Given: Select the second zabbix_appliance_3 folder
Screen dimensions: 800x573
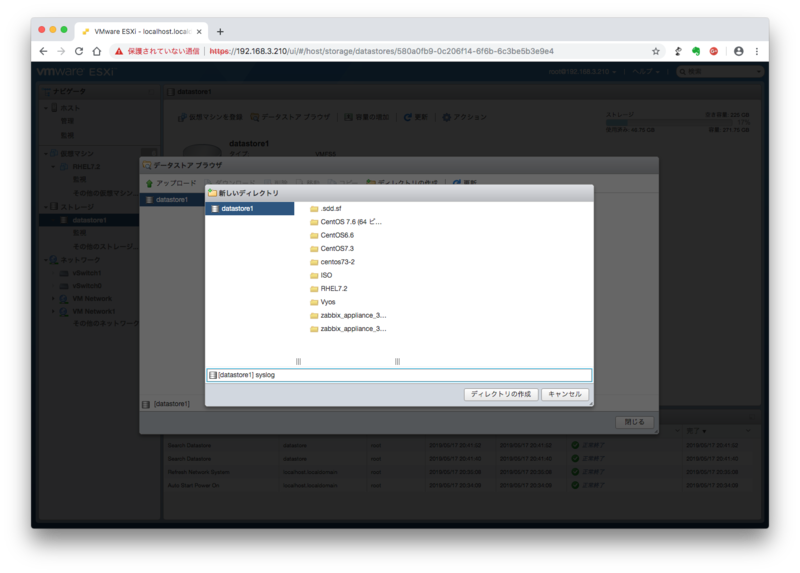Looking at the screenshot, I should point(353,329).
